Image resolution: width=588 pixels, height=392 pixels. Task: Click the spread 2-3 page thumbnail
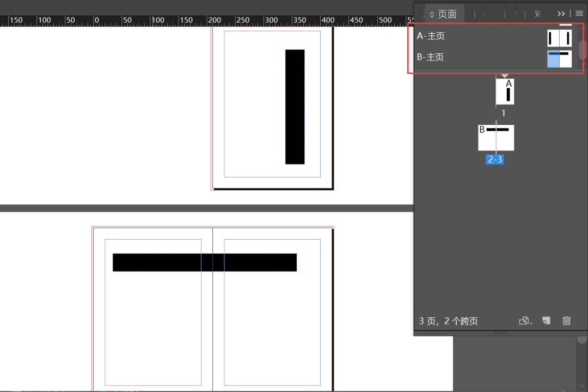[495, 138]
